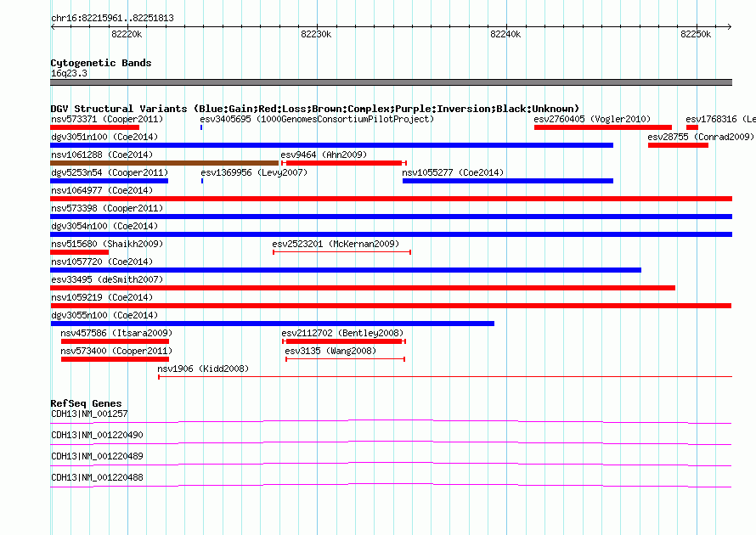Click the 82240k ruler position label
756x535 pixels.
505,34
